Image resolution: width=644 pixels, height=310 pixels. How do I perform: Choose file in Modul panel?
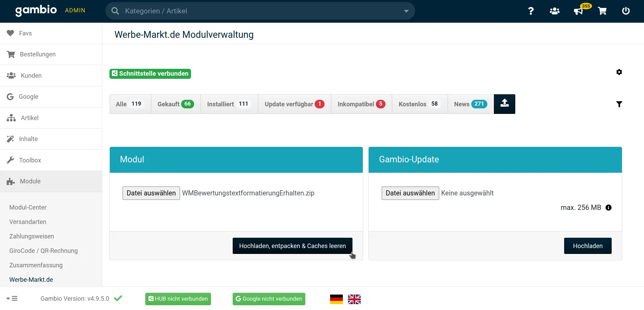tap(151, 193)
